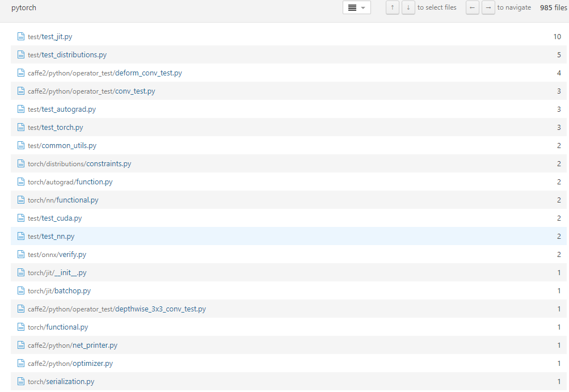The height and width of the screenshot is (392, 569).
Task: Click the file icon beside constraints.py
Action: pos(21,163)
